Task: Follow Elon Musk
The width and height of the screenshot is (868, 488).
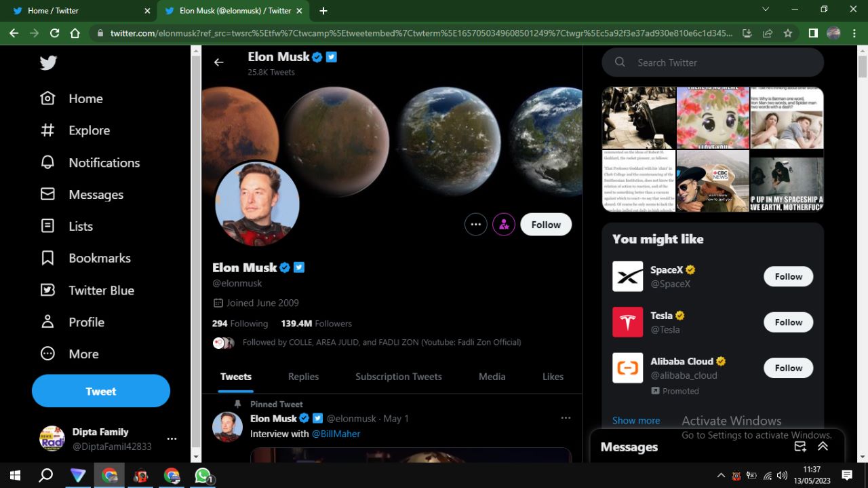Action: point(546,225)
